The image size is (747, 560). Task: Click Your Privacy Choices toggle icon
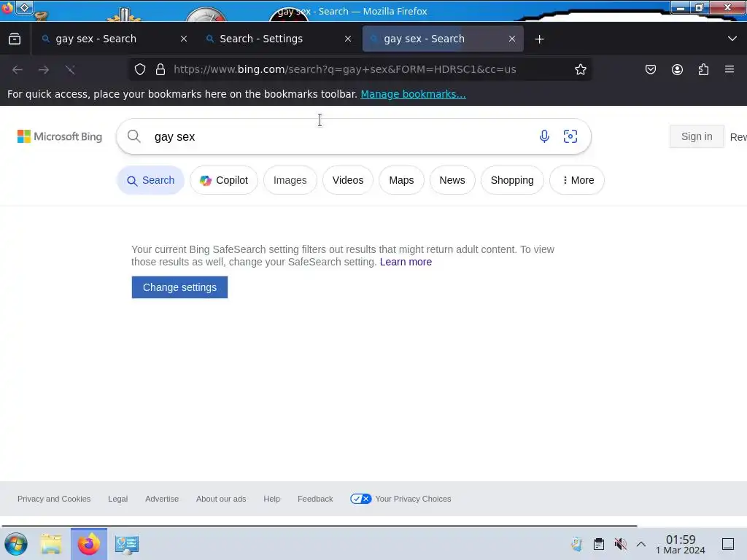(360, 499)
